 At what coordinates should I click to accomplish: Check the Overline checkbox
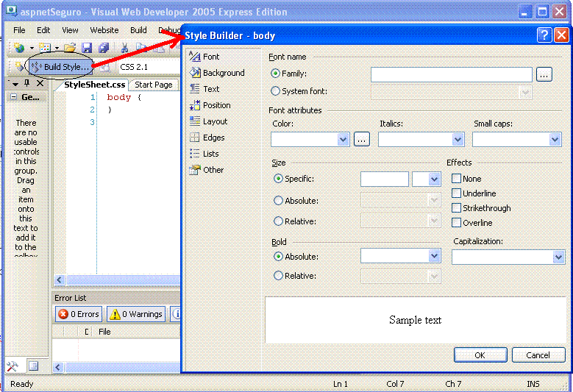(x=456, y=223)
